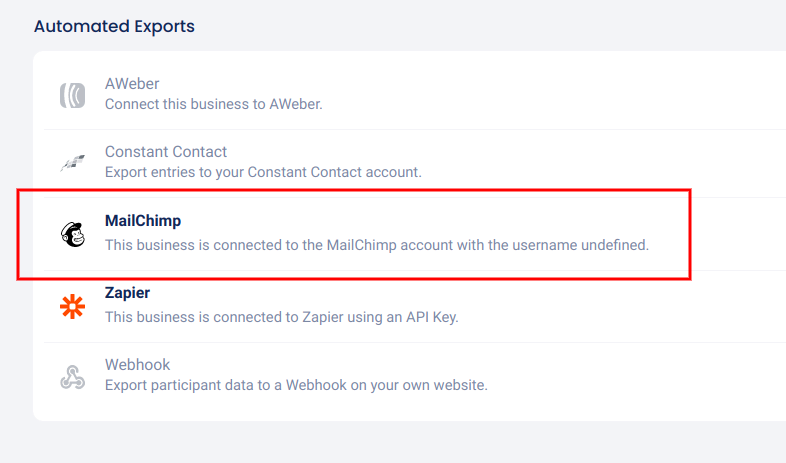786x463 pixels.
Task: Click the AWeber logo icon
Action: tap(73, 95)
